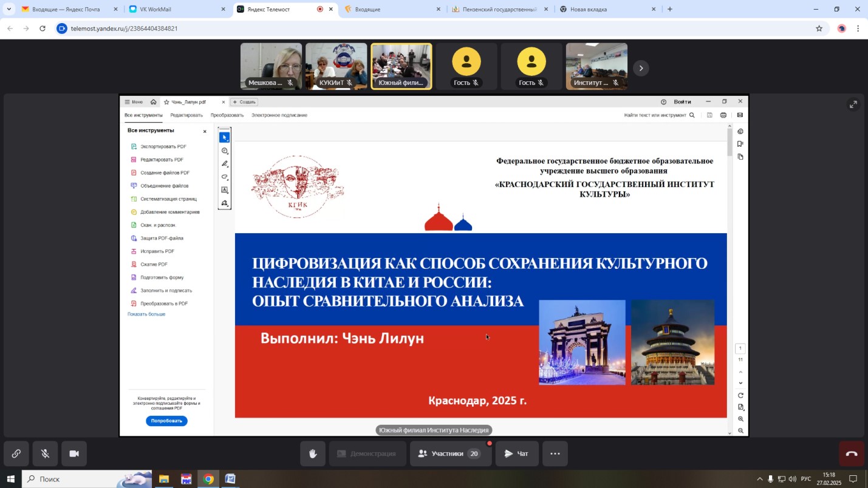The height and width of the screenshot is (488, 868).
Task: Hang up with the red phone icon
Action: pyautogui.click(x=852, y=454)
